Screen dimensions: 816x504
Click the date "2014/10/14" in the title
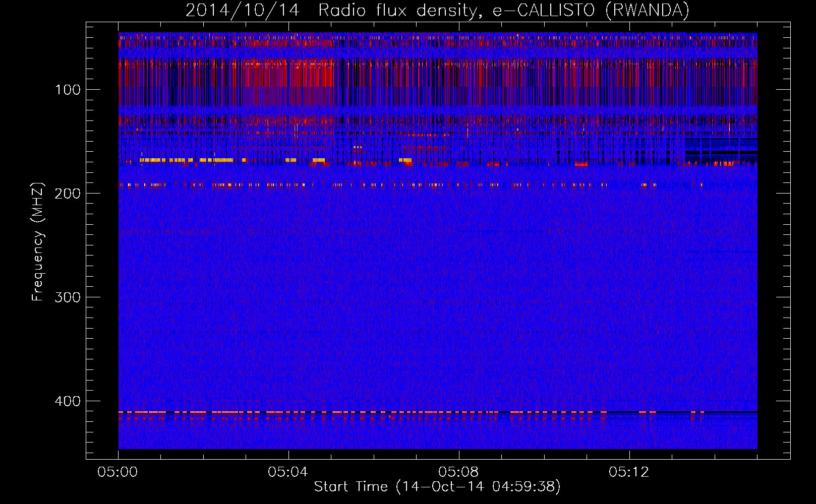243,10
